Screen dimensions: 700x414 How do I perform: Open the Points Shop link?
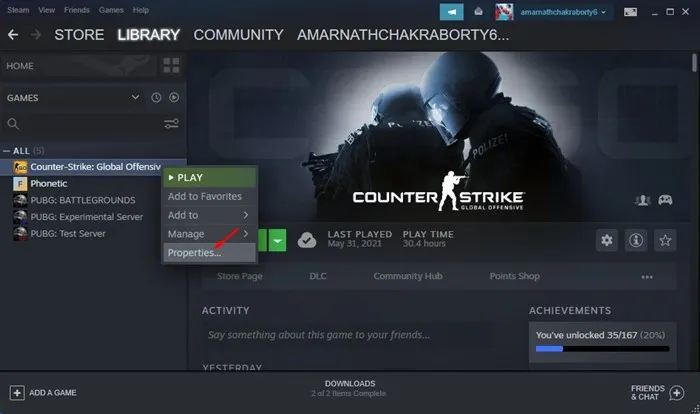point(515,276)
